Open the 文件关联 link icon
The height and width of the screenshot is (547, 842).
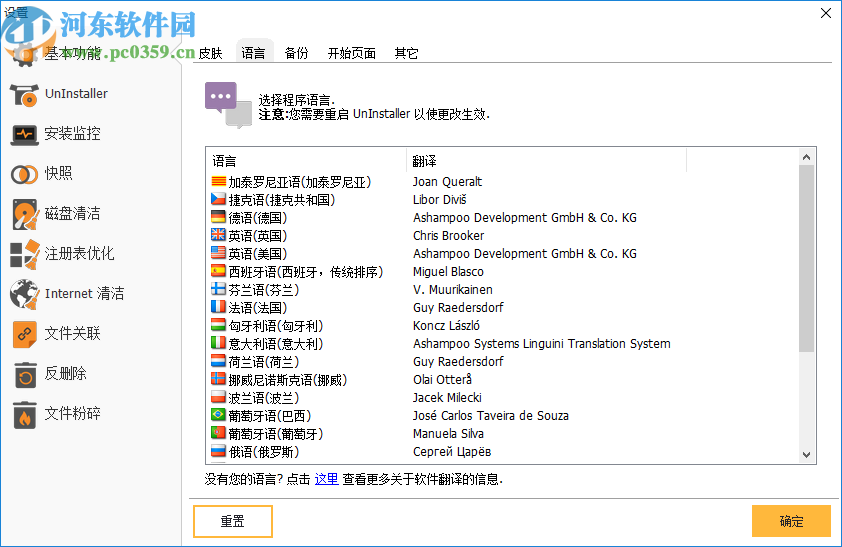[25, 334]
